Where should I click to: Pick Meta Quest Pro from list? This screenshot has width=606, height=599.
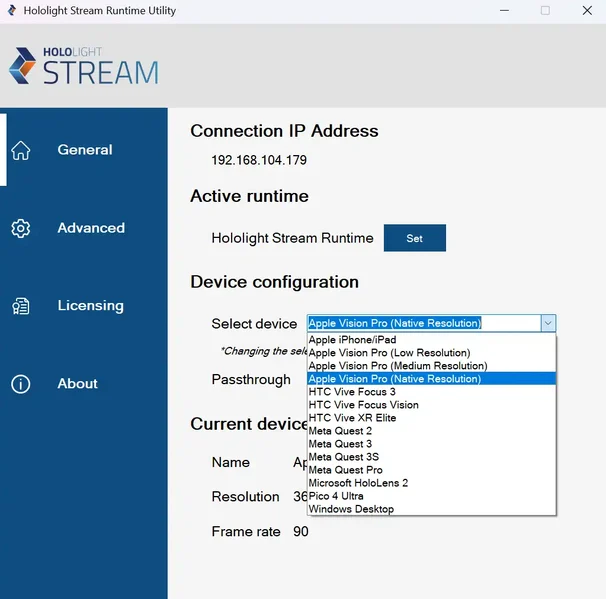click(x=431, y=470)
